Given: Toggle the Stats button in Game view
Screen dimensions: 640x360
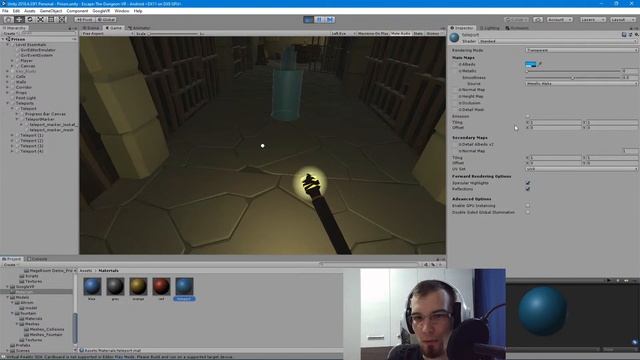Looking at the screenshot, I should (x=418, y=33).
